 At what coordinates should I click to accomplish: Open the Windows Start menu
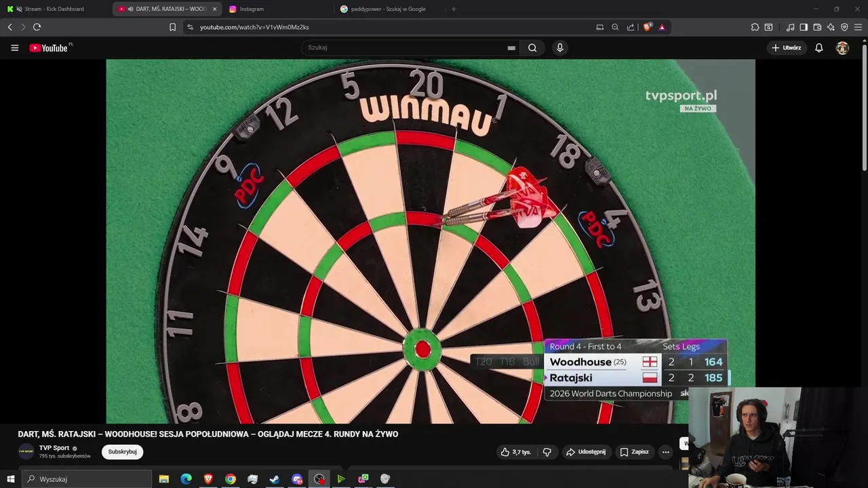point(10,479)
